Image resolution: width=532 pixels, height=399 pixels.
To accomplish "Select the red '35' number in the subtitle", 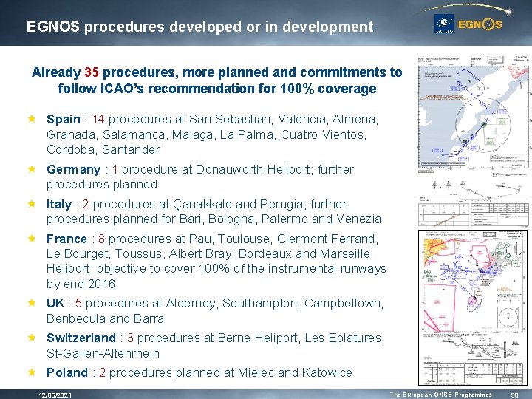I will click(92, 72).
